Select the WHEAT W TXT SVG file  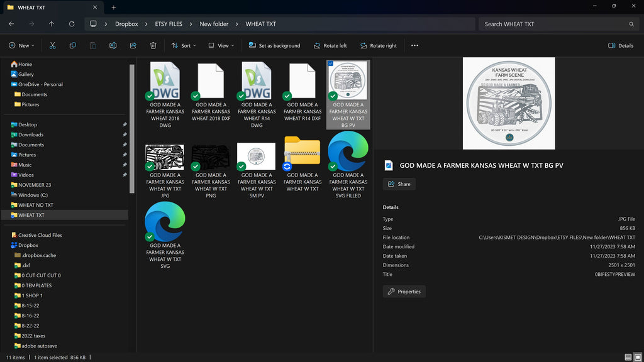coord(165,236)
